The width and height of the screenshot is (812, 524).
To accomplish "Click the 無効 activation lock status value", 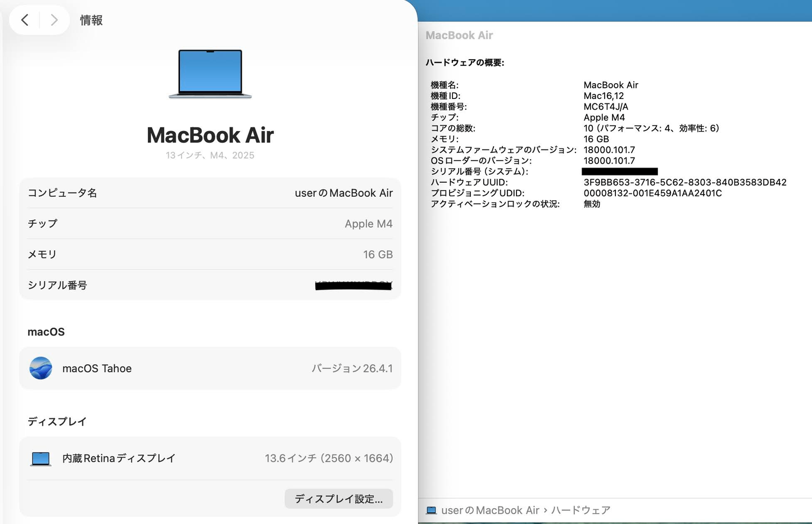I will coord(592,204).
